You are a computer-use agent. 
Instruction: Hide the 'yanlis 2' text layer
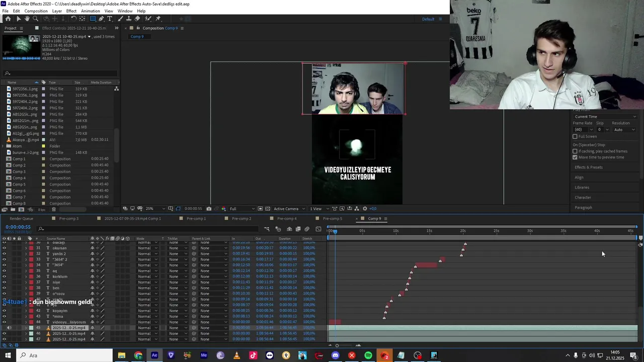4,253
